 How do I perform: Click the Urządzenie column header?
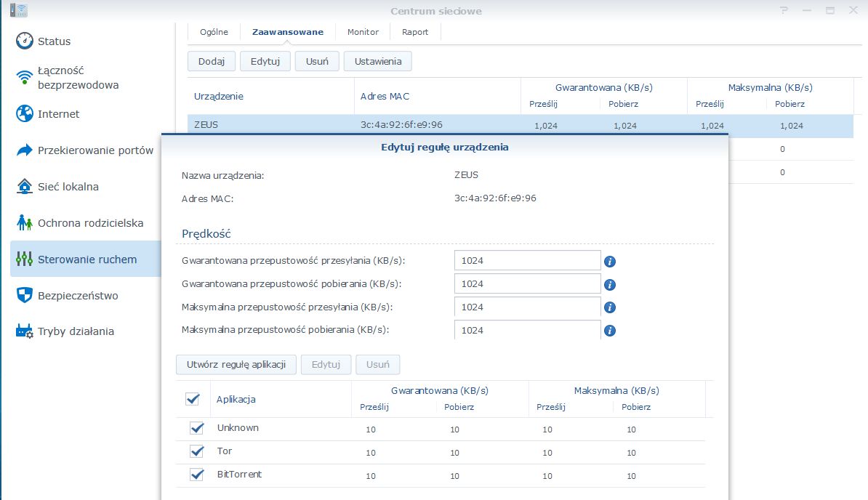[219, 96]
